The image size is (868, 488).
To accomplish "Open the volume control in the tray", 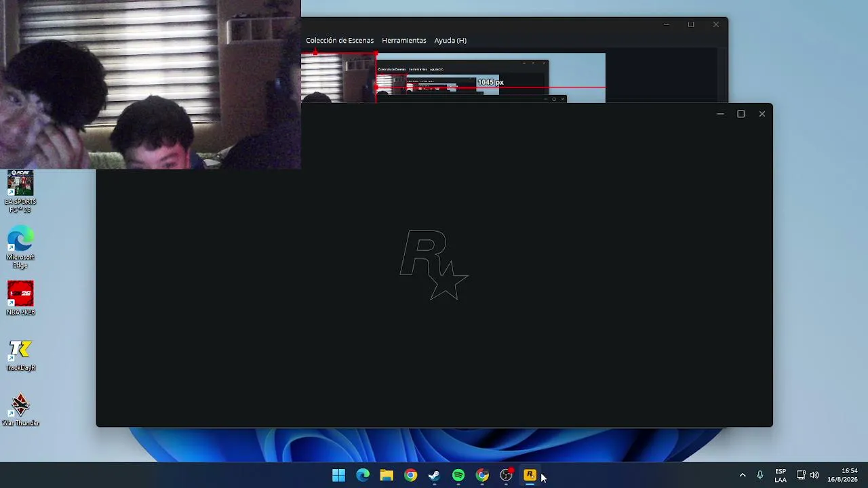I will tap(814, 475).
